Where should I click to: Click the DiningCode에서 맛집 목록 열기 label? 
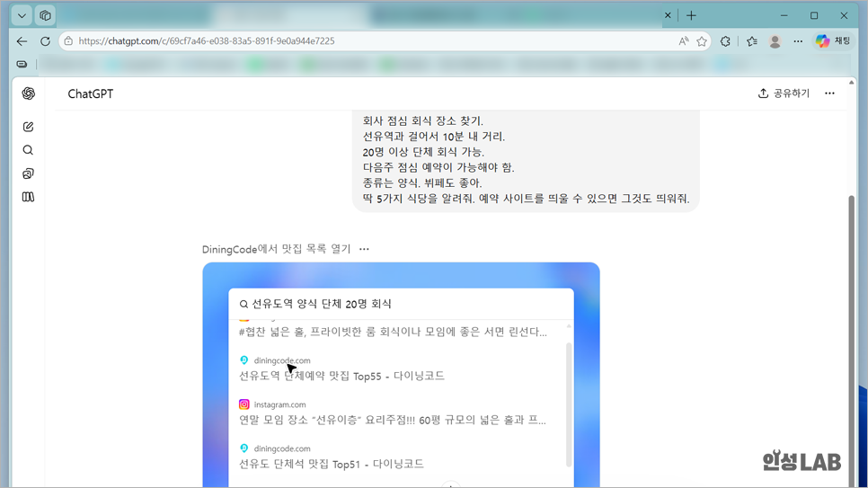pos(276,249)
